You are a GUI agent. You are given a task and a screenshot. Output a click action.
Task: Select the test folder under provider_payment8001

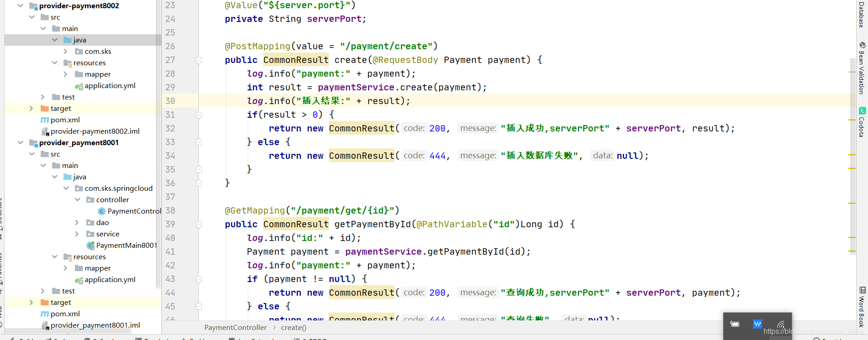[83, 291]
